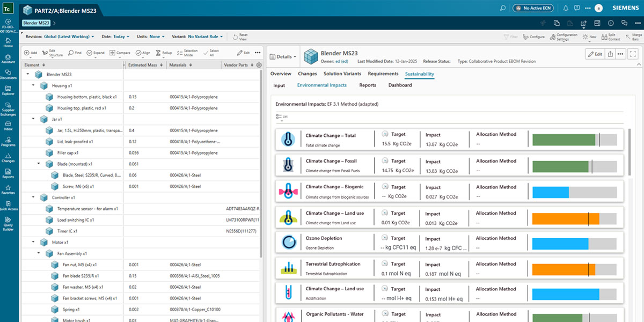Click the Blender MS23 breadcrumb chip
The height and width of the screenshot is (322, 644).
pos(36,23)
